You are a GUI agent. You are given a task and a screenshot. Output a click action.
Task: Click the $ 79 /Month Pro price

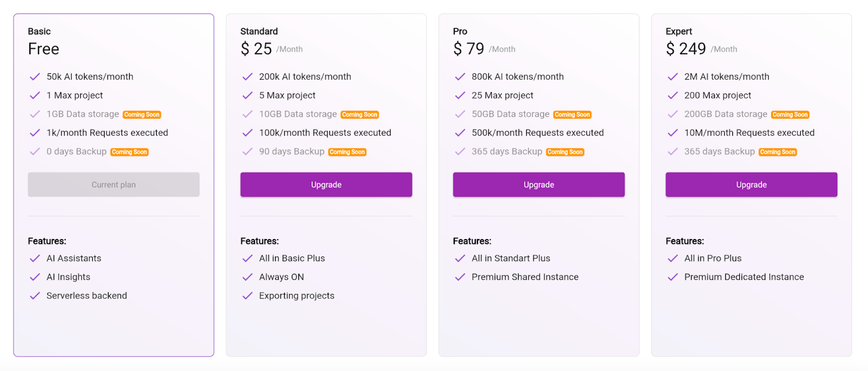pos(484,49)
